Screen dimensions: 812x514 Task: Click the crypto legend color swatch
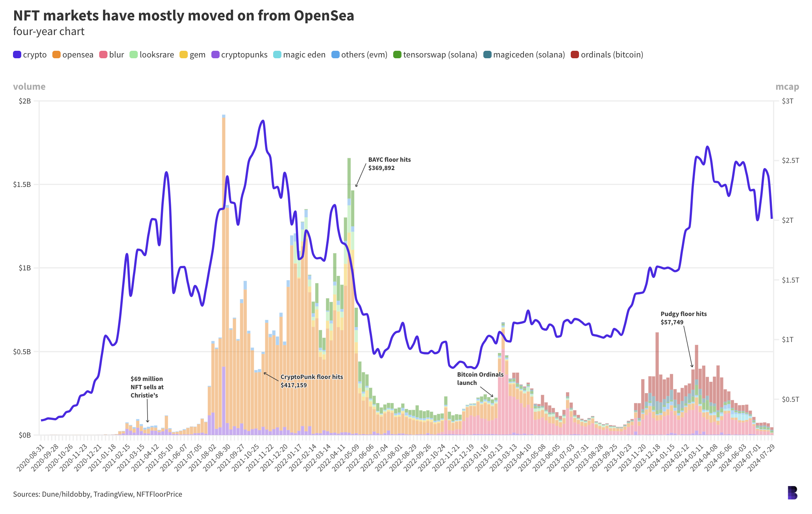coord(17,55)
